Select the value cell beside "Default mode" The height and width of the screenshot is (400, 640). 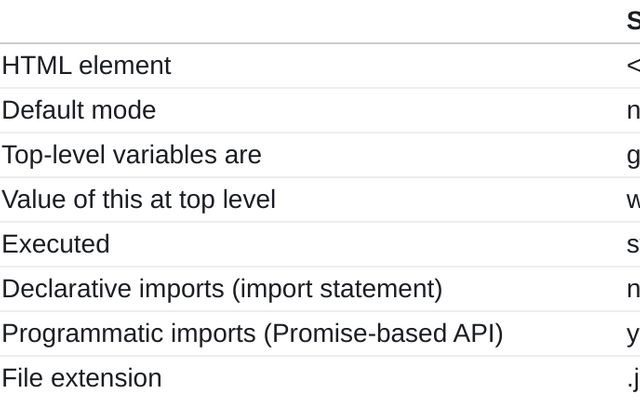click(633, 110)
